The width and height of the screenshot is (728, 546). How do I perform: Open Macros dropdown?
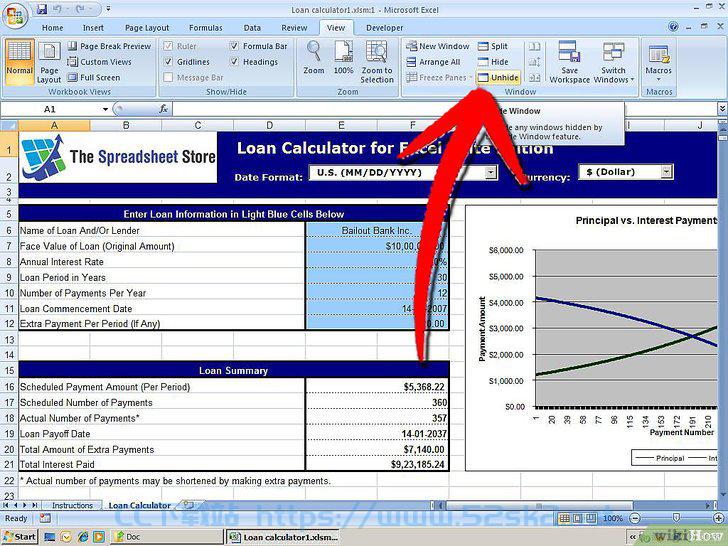point(658,61)
